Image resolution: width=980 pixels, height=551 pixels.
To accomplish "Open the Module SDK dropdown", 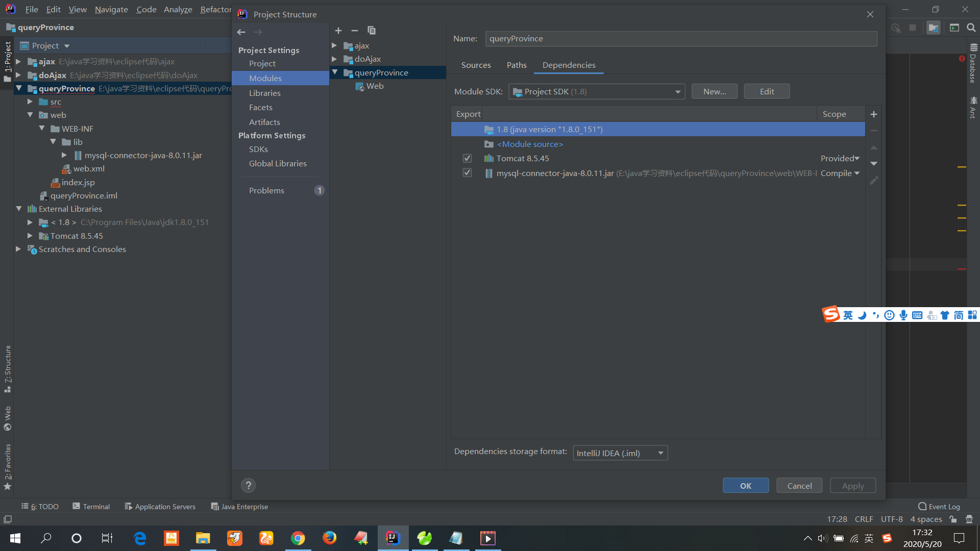I will tap(596, 92).
